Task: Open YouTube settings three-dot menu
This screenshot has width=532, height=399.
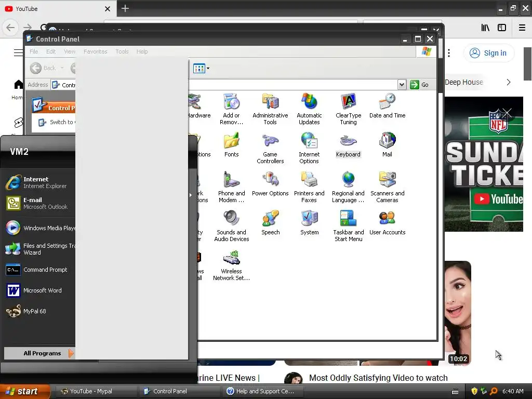Action: 449,53
